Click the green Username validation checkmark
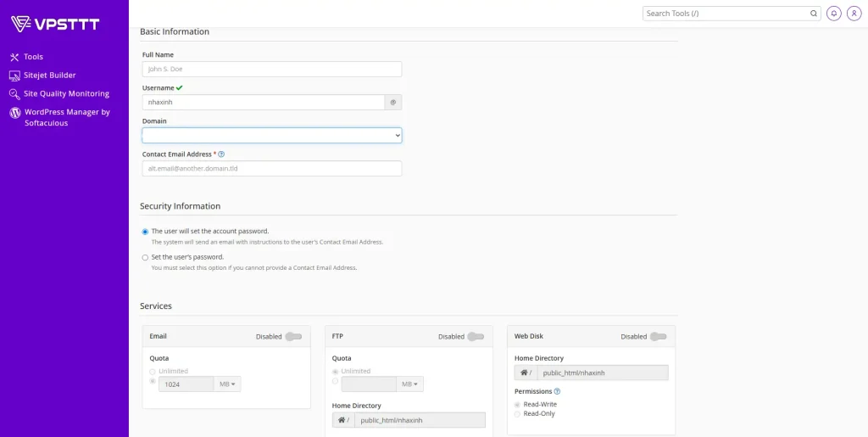This screenshot has width=868, height=437. 180,87
